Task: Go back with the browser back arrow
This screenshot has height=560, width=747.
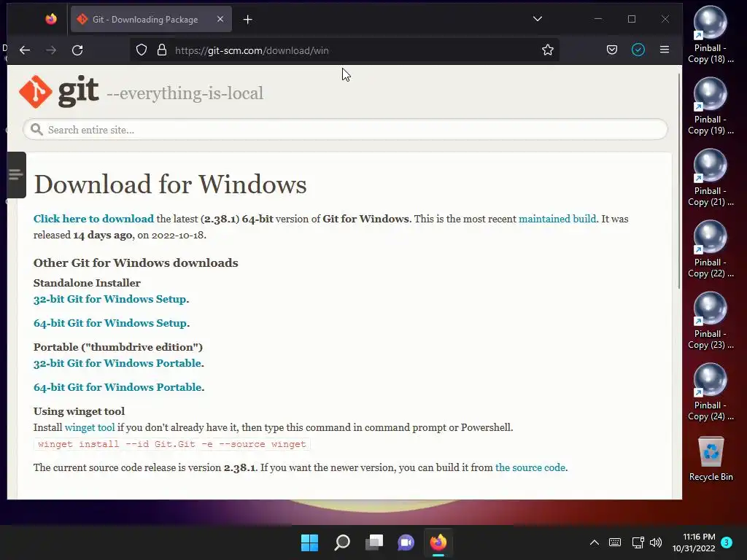Action: [x=25, y=50]
